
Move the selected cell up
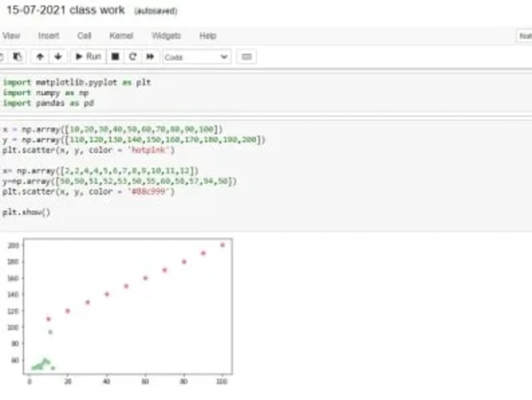tap(40, 57)
